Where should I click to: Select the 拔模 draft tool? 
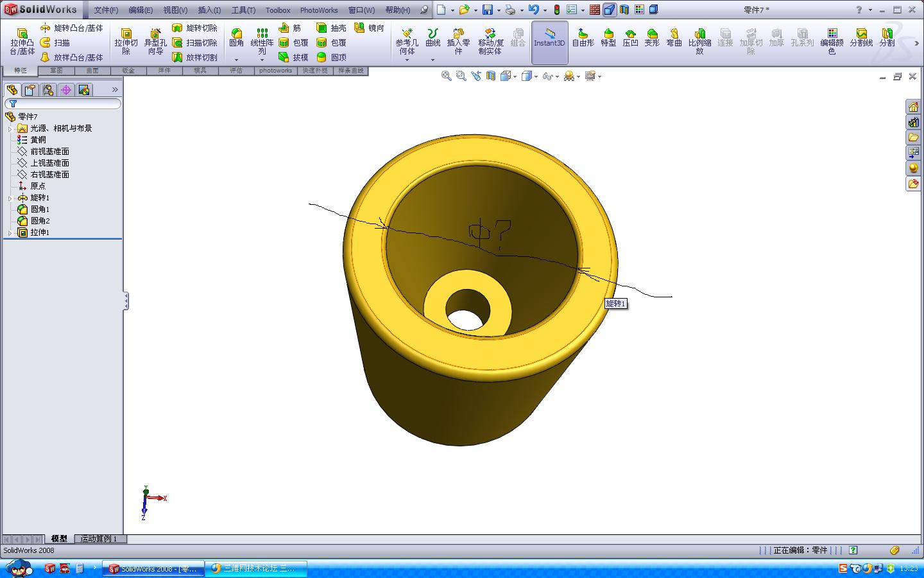[293, 57]
